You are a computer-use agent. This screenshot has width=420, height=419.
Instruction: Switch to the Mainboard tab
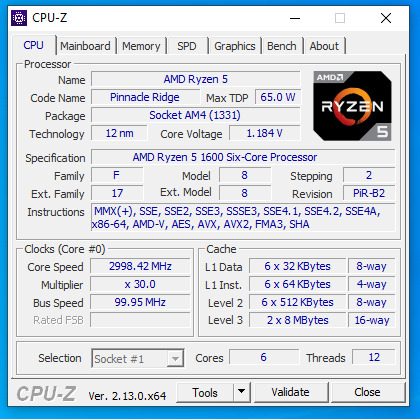(85, 46)
